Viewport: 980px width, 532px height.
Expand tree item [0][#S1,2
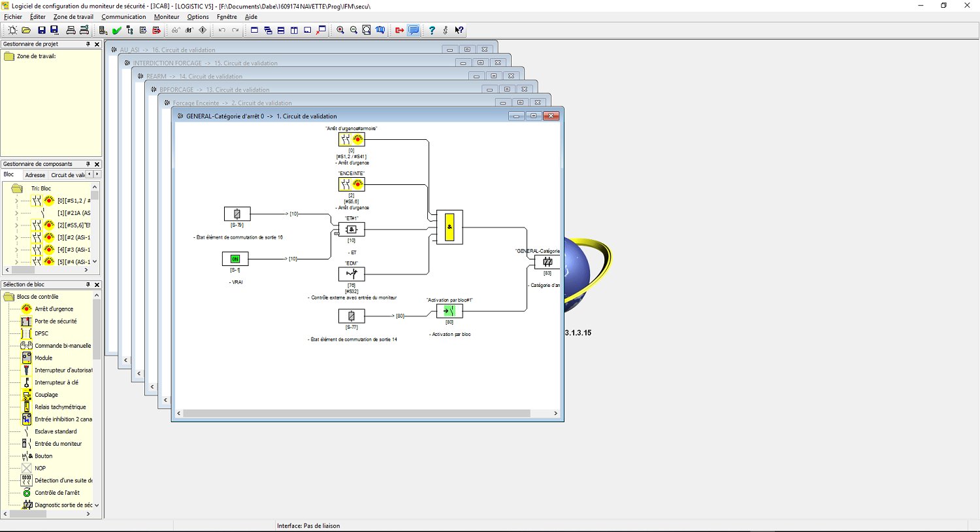pos(16,201)
